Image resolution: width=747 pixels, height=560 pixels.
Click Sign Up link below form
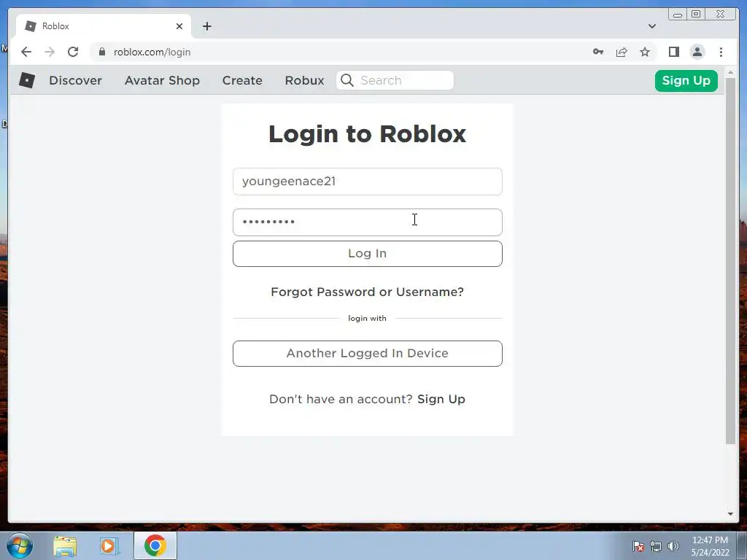[441, 399]
